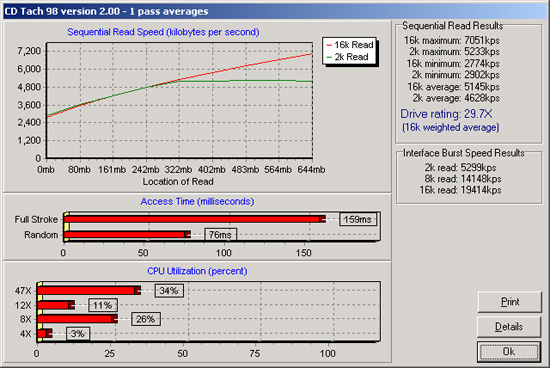Click the 4,800 y-axis label

point(29,87)
